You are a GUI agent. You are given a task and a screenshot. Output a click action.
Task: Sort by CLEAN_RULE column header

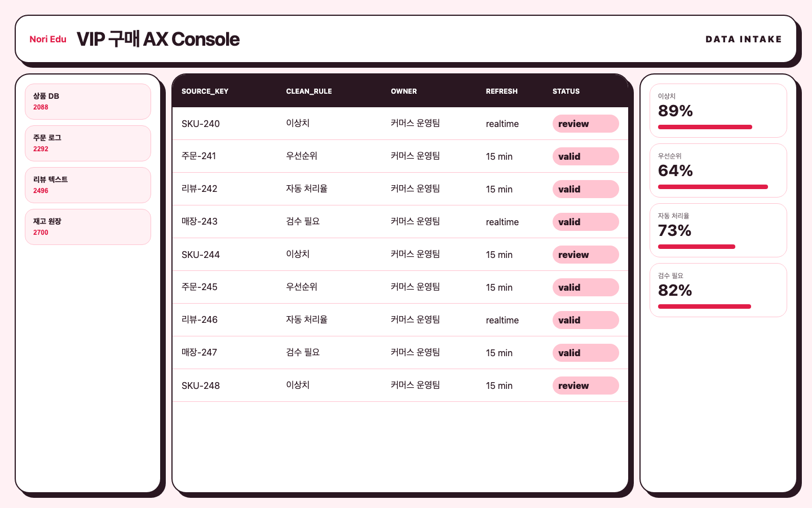click(x=309, y=91)
